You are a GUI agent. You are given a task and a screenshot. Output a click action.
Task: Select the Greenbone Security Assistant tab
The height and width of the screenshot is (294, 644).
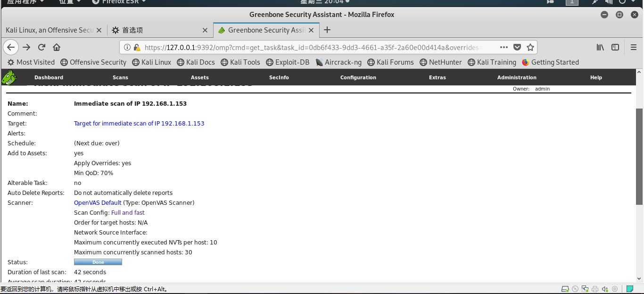pyautogui.click(x=266, y=30)
